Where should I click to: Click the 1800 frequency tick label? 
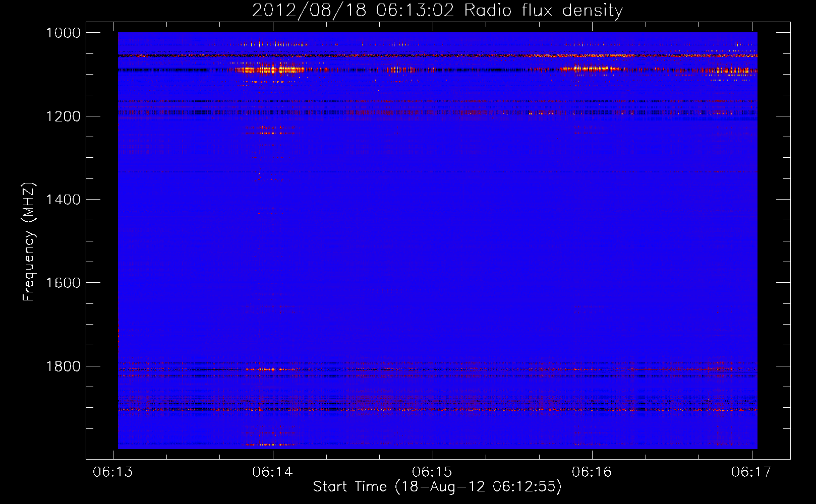tap(63, 366)
